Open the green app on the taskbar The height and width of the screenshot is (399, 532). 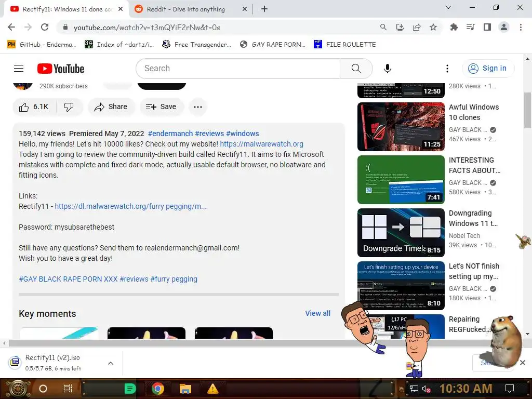pos(130,389)
